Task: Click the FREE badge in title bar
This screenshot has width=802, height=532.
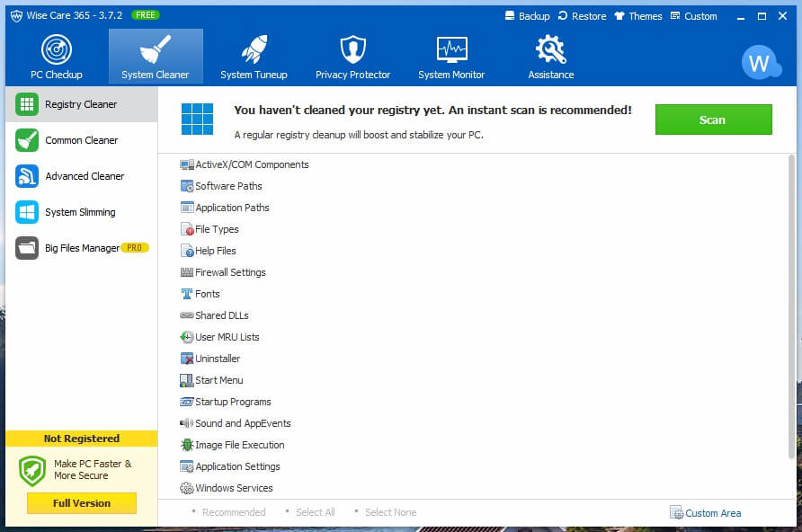Action: [x=146, y=14]
